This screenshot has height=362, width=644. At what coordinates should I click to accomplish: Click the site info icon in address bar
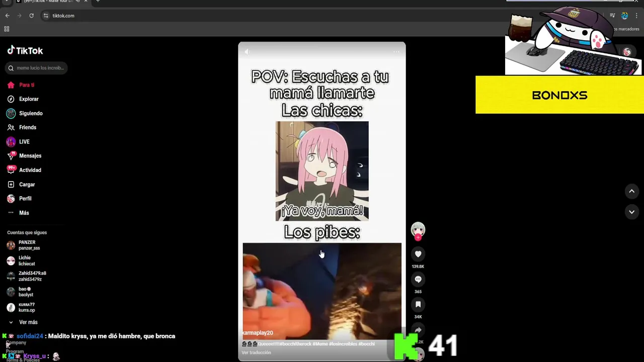tap(46, 16)
